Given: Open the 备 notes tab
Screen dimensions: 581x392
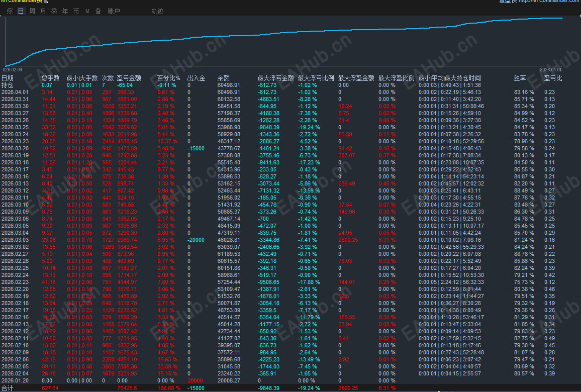Looking at the screenshot, I should [x=98, y=11].
